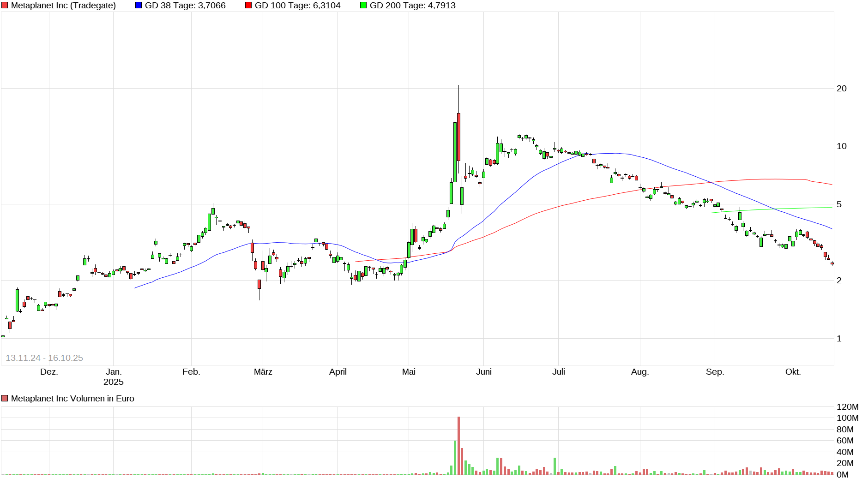Click the volume axis label 20M

click(x=845, y=463)
